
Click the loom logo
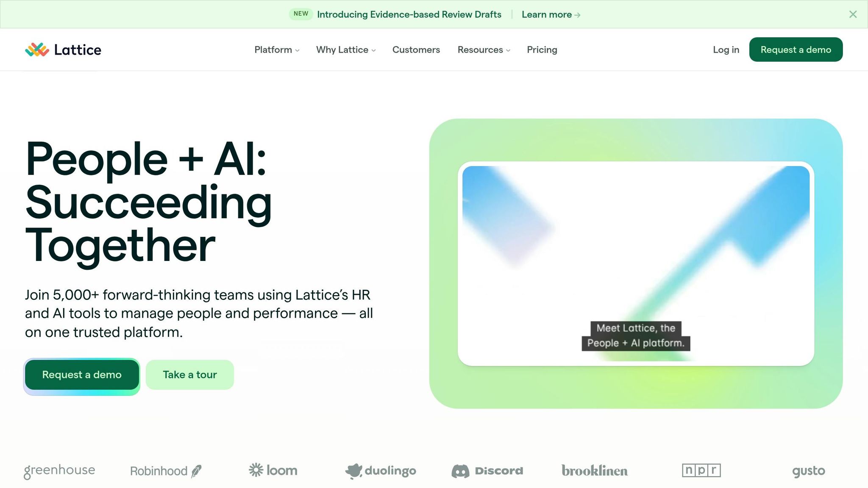pyautogui.click(x=273, y=470)
